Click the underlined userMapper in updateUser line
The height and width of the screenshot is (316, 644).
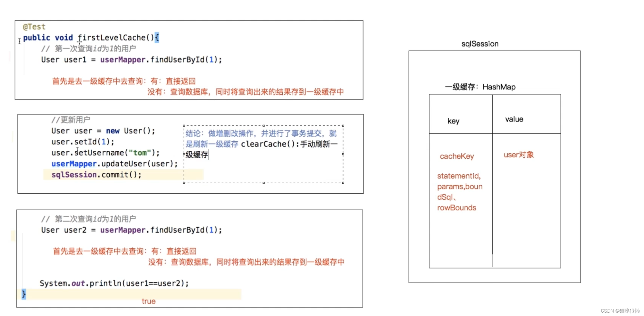coord(74,164)
